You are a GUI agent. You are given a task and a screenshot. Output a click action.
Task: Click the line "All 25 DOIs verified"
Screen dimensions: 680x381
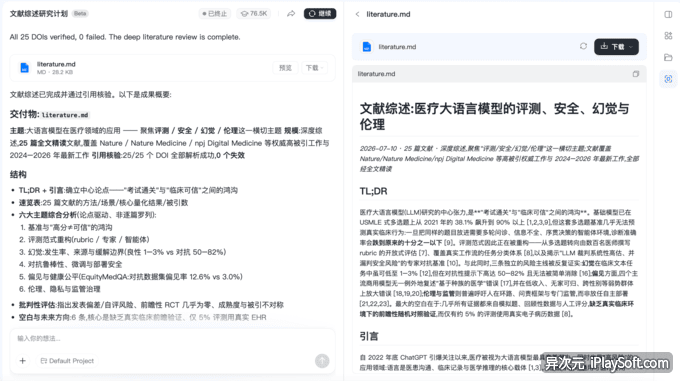pos(125,37)
